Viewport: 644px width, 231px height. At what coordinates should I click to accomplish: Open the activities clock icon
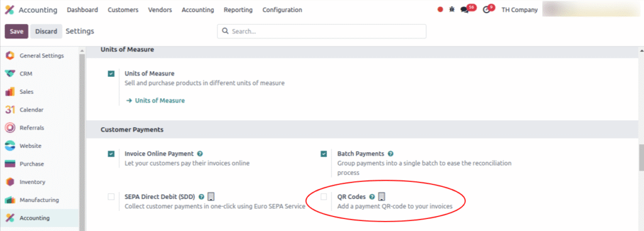(x=486, y=10)
